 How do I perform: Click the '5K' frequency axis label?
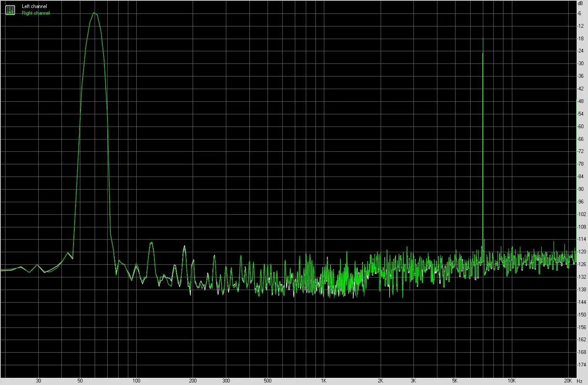[455, 381]
